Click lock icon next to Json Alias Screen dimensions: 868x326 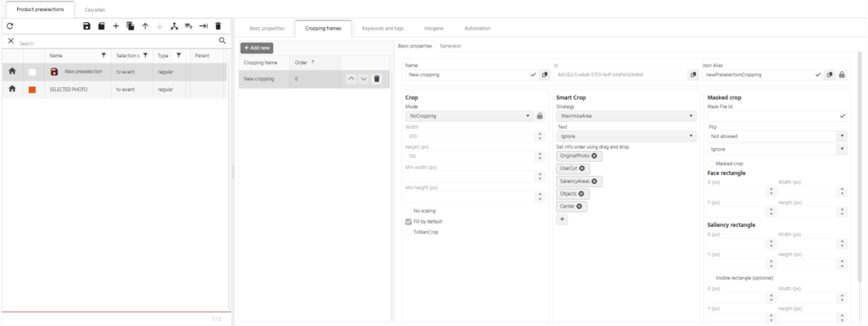[x=842, y=75]
